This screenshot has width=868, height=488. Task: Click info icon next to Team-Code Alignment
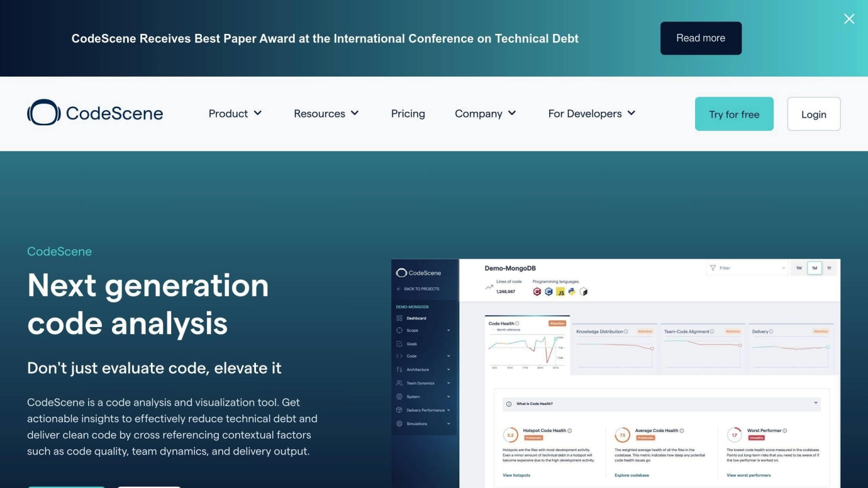pyautogui.click(x=712, y=332)
